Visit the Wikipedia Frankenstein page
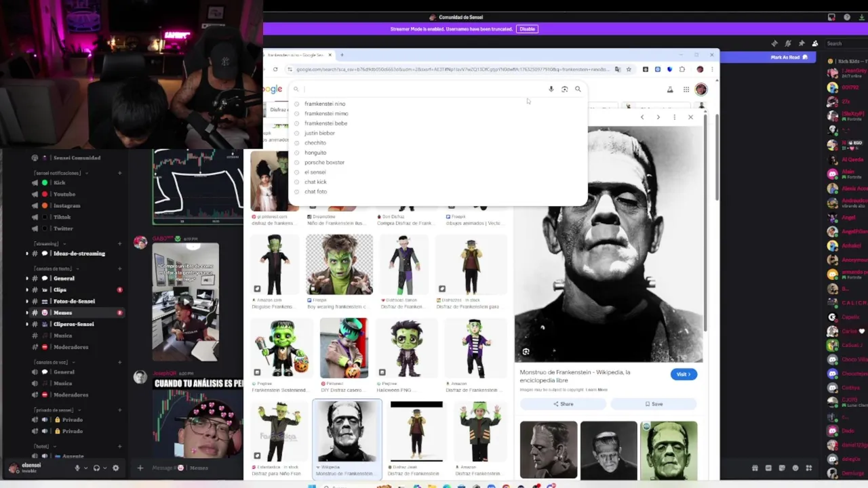 tap(684, 374)
